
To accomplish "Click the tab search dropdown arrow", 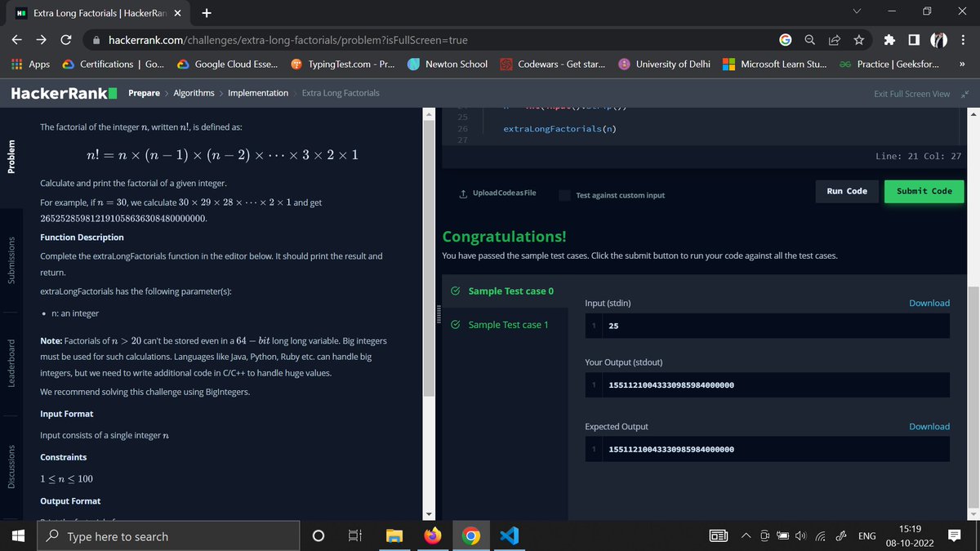I will tap(855, 12).
